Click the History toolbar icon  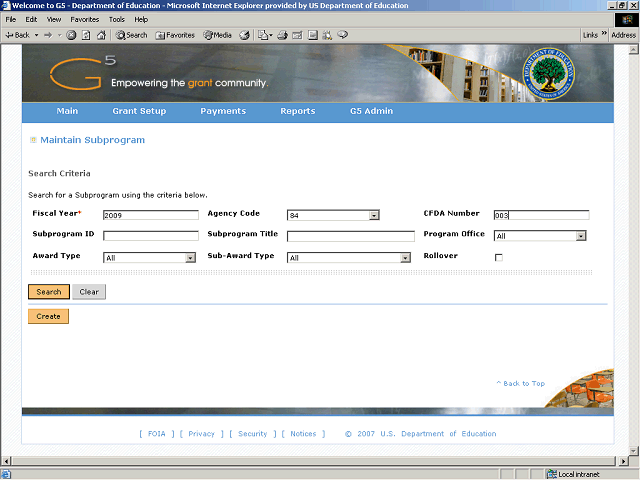click(244, 35)
